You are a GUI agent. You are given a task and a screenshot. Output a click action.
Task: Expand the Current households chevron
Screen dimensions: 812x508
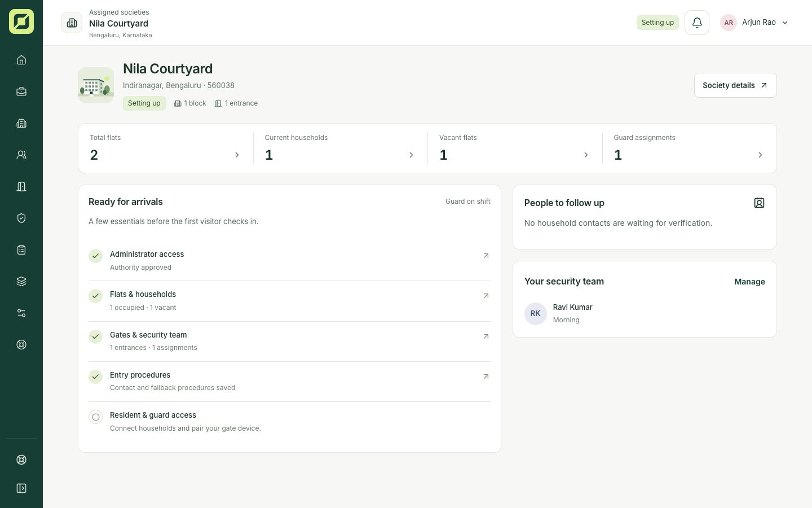[411, 155]
